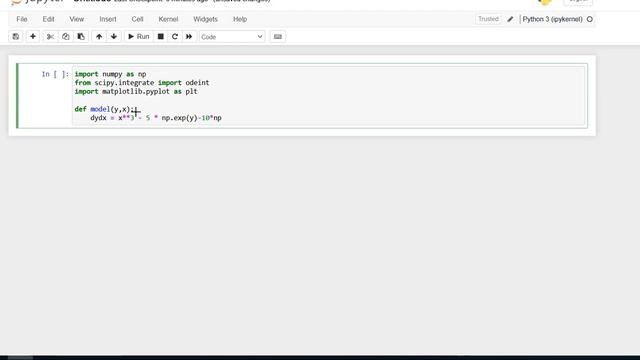Image resolution: width=640 pixels, height=360 pixels.
Task: Click the Trusted notebook indicator
Action: [x=488, y=19]
